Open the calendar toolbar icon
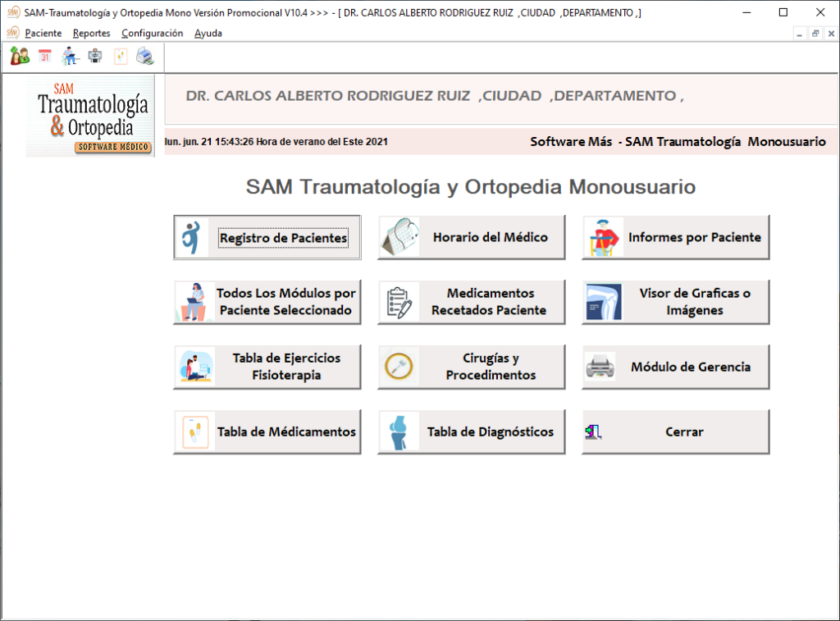The height and width of the screenshot is (621, 840). (45, 57)
